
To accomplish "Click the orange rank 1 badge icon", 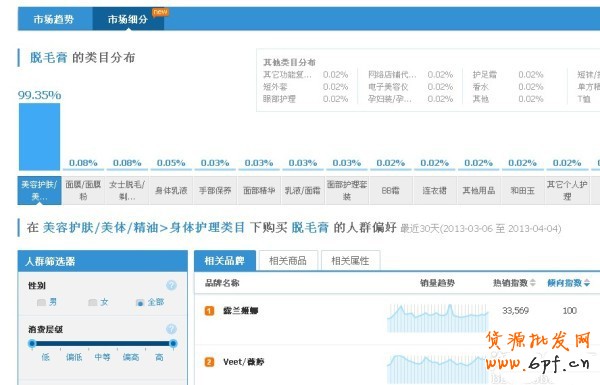I will tap(209, 311).
